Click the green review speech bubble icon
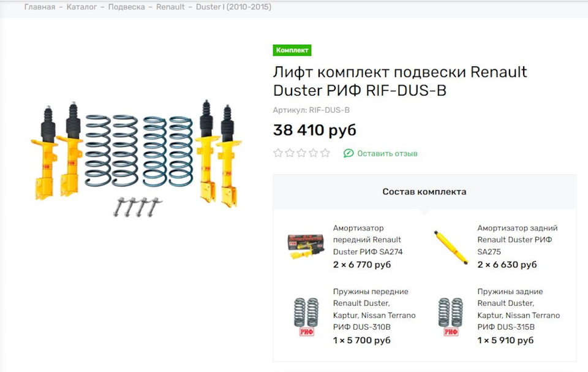Image resolution: width=588 pixels, height=372 pixels. [349, 153]
